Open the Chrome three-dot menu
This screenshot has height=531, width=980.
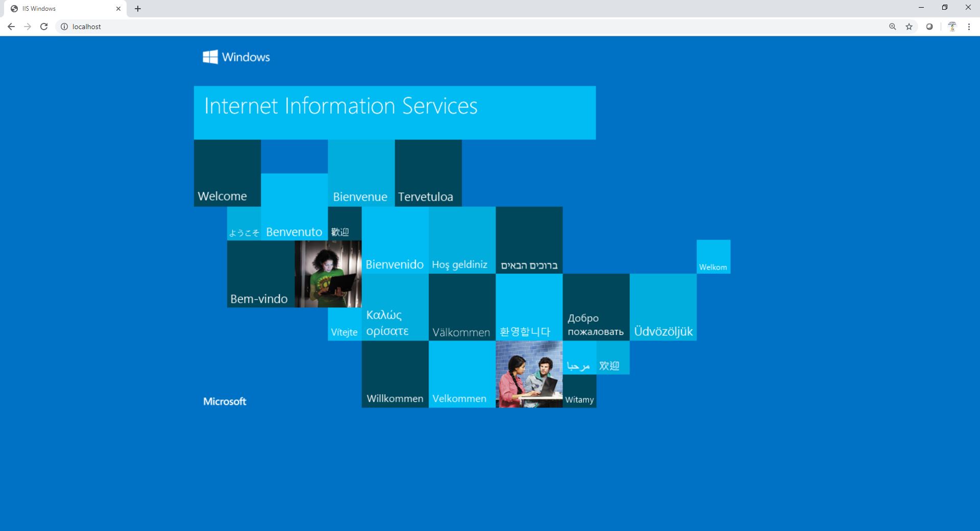click(969, 27)
